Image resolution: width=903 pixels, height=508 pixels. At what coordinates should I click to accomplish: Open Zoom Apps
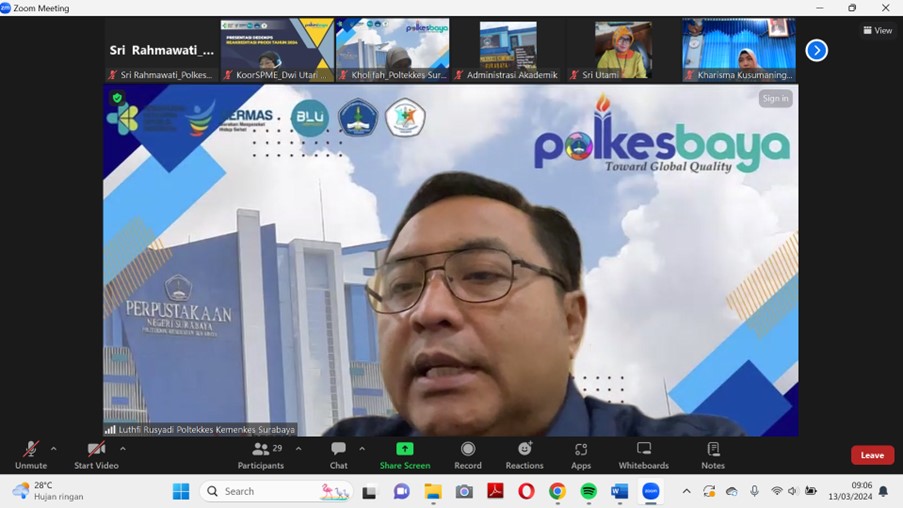point(580,455)
